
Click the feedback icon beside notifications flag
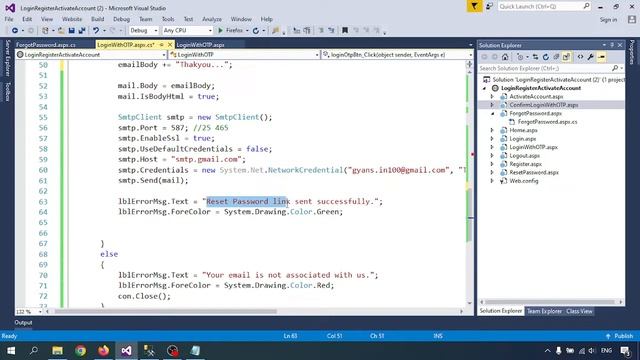(489, 7)
